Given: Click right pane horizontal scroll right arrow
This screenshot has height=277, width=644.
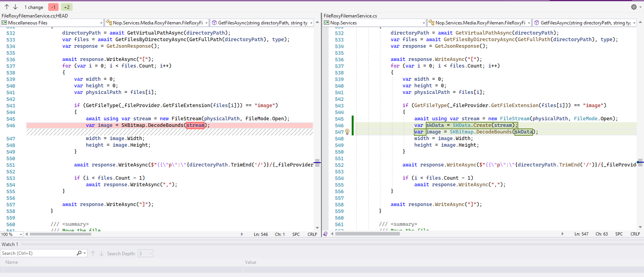Looking at the screenshot, I should [x=562, y=234].
